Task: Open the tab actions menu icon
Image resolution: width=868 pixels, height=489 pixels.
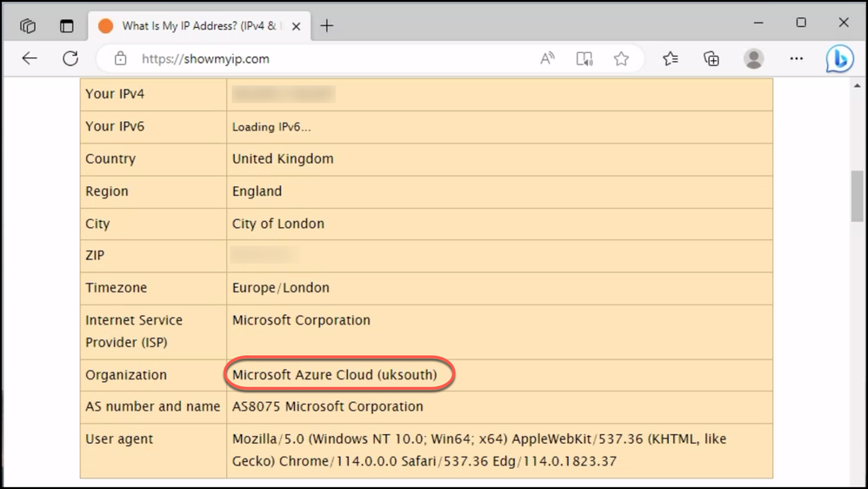Action: point(66,25)
